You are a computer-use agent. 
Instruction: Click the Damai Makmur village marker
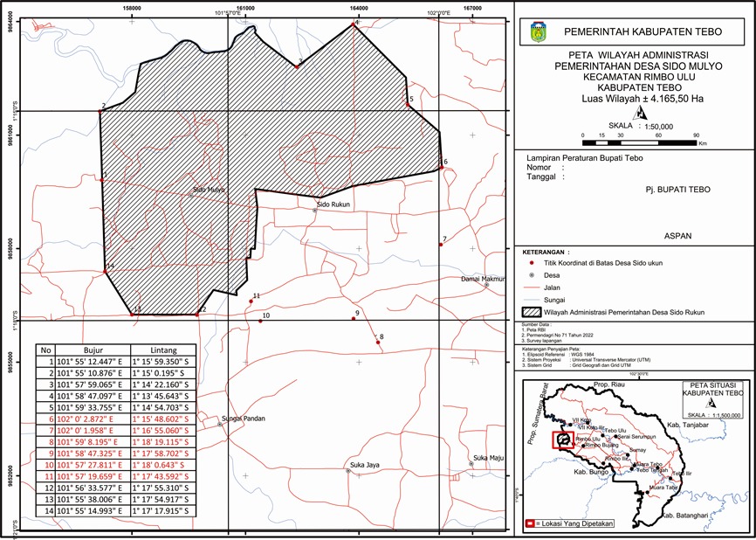coord(487,286)
